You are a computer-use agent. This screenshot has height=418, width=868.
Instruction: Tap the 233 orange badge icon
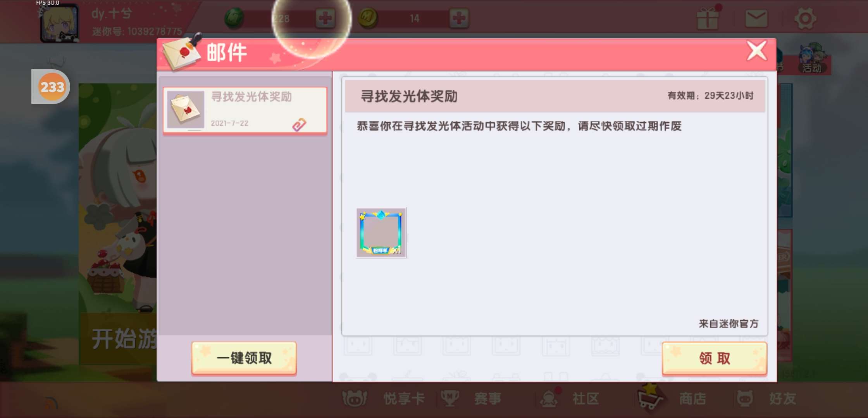[x=52, y=87]
